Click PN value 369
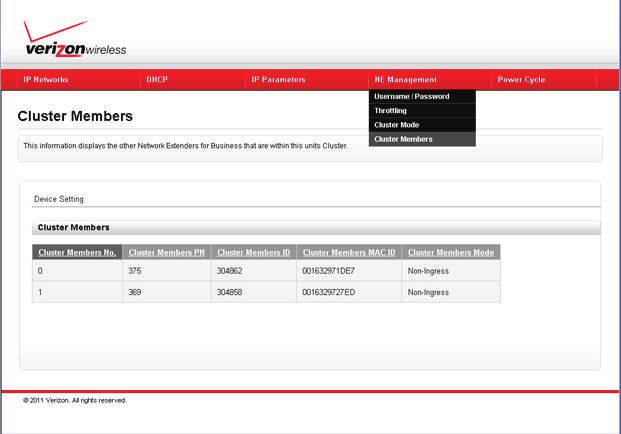The height and width of the screenshot is (434, 621). click(x=135, y=292)
